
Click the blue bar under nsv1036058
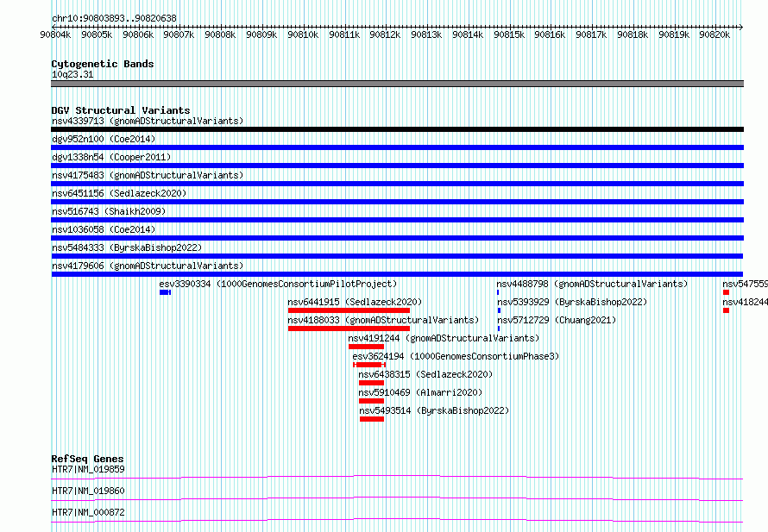(397, 238)
